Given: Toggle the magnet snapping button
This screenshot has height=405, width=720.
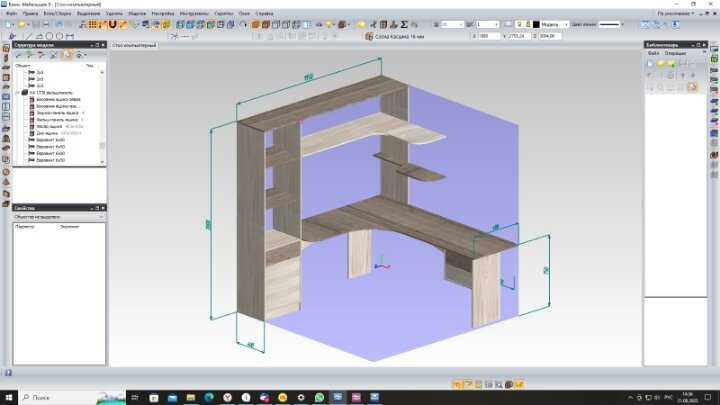Looking at the screenshot, I should [112, 24].
